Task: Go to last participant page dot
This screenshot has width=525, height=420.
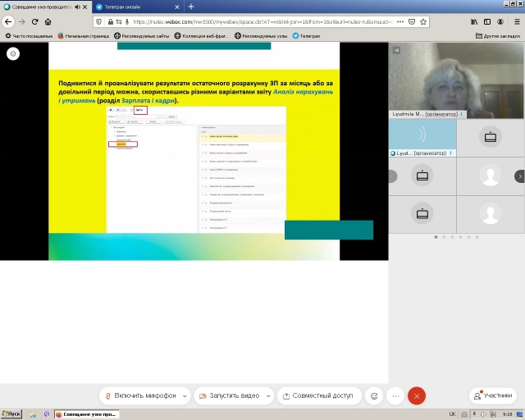Action: (477, 237)
